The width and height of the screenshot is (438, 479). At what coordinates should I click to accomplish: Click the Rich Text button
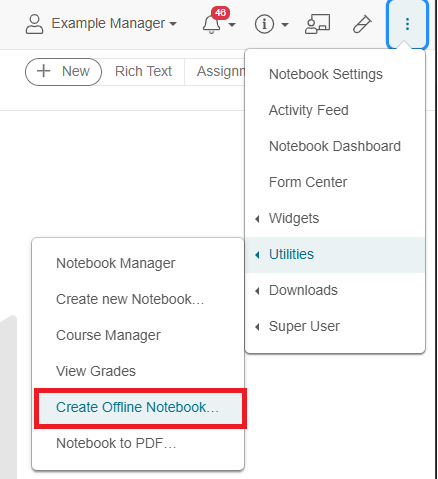[x=143, y=71]
